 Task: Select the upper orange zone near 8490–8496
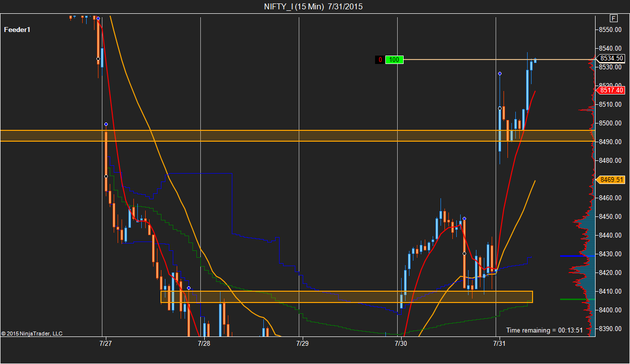298,136
